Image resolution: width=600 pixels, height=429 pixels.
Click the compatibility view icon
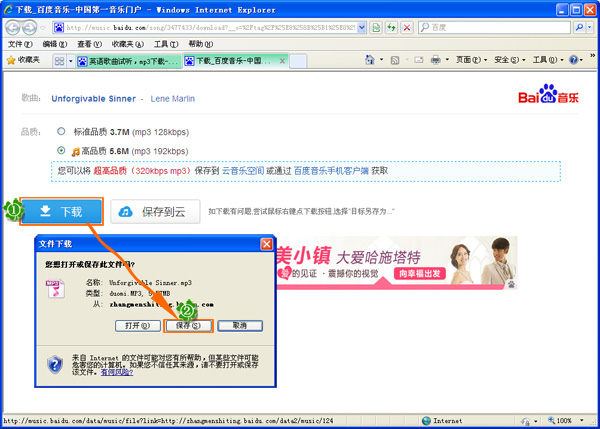click(x=376, y=28)
